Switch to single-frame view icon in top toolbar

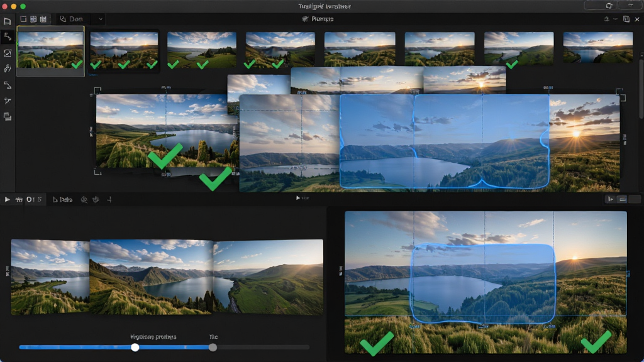pos(23,19)
